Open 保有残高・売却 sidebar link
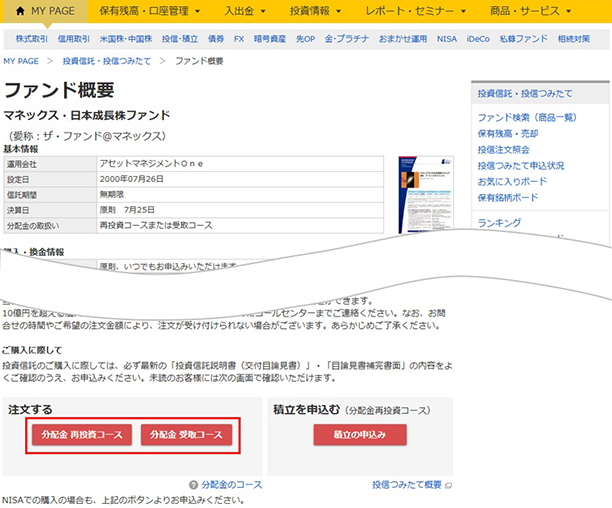This screenshot has height=508, width=612. pos(508,133)
